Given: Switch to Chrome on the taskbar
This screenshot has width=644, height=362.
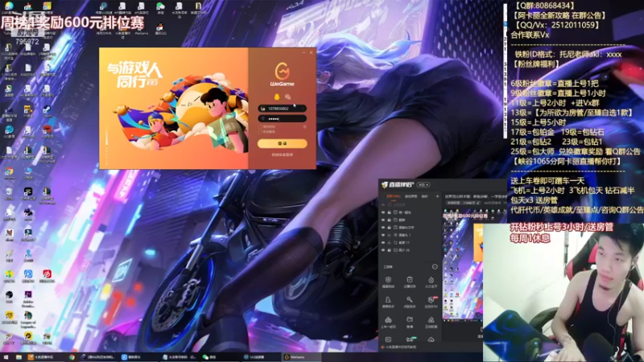Looking at the screenshot, I should (72, 357).
